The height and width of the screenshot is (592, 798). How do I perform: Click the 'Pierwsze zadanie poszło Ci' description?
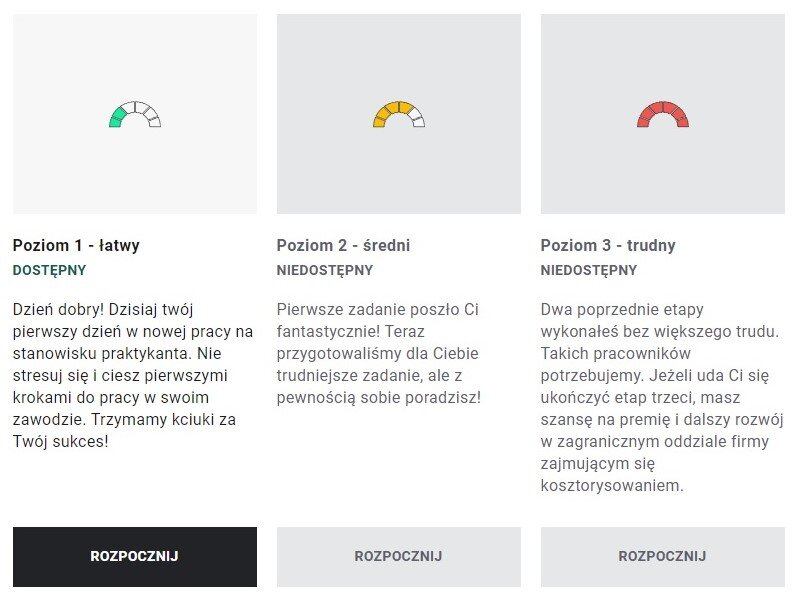point(379,353)
